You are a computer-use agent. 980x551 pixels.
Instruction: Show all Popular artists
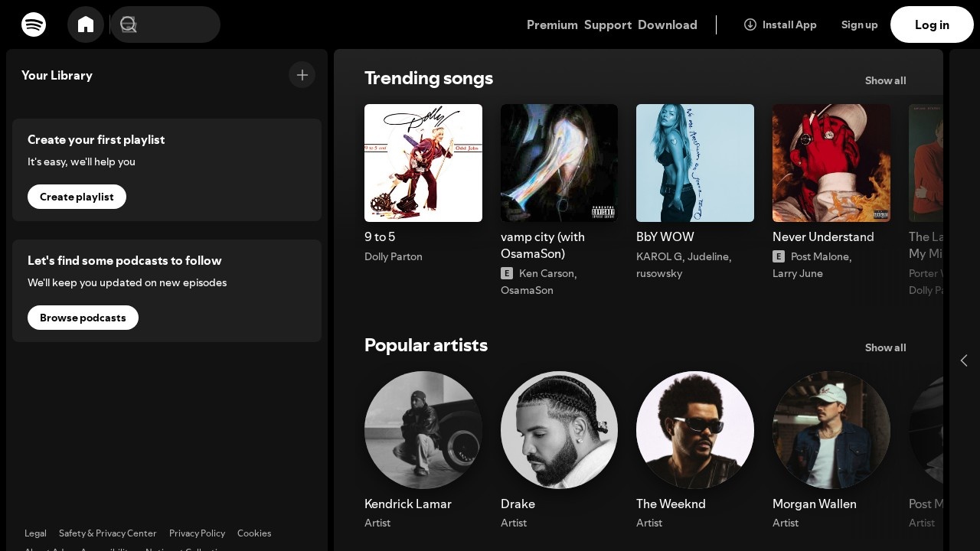pyautogui.click(x=885, y=347)
